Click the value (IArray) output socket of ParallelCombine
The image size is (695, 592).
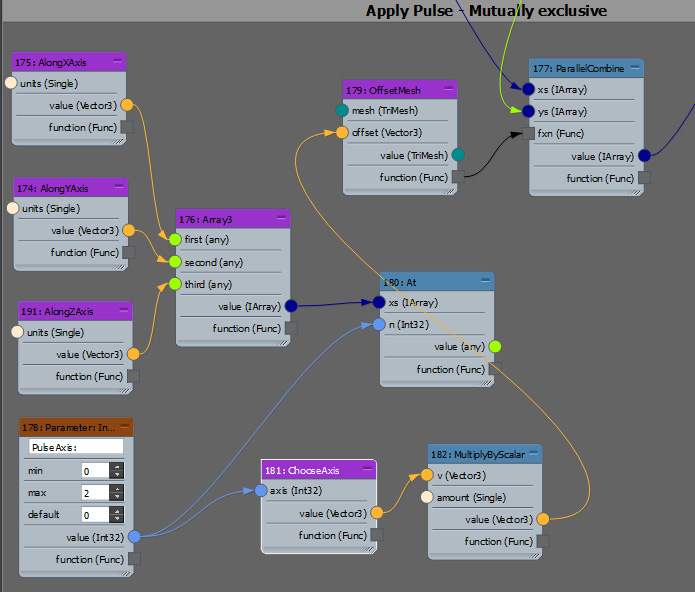tap(644, 156)
